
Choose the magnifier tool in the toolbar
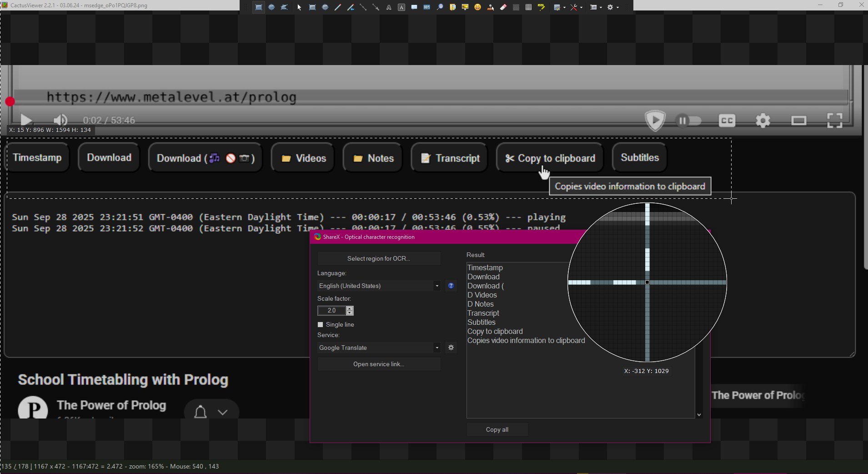point(440,7)
